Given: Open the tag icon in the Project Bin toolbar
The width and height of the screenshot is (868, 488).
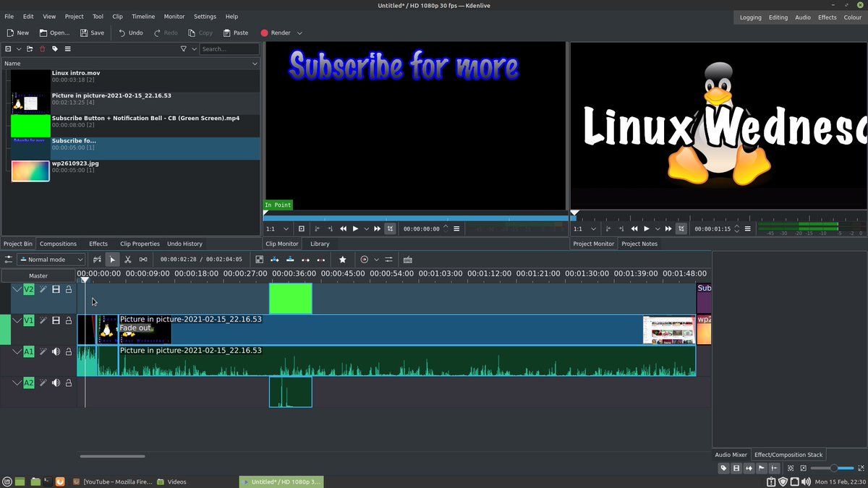Looking at the screenshot, I should pos(55,49).
